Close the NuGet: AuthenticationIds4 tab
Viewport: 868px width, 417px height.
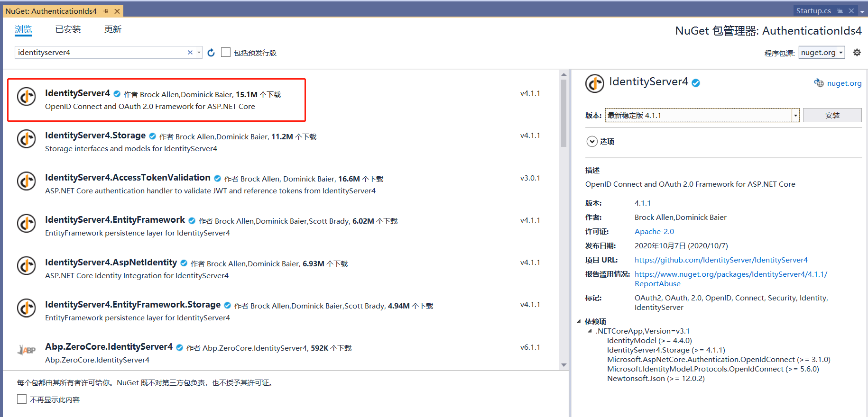coord(117,11)
